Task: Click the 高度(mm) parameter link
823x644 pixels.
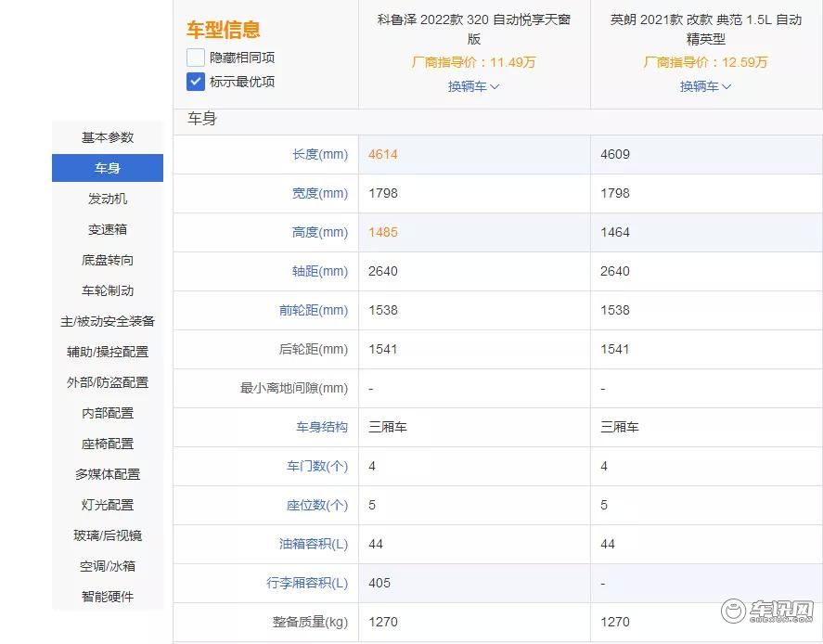Action: click(x=320, y=232)
